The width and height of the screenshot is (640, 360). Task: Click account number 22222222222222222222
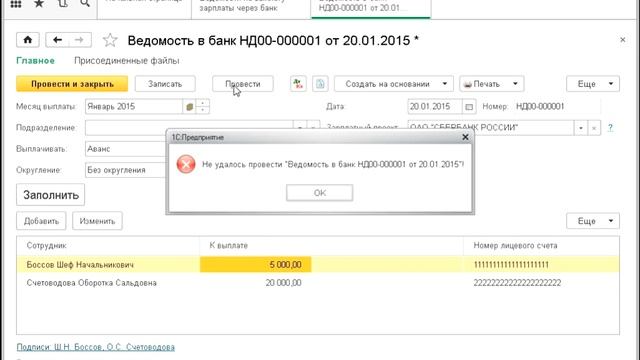pyautogui.click(x=517, y=282)
